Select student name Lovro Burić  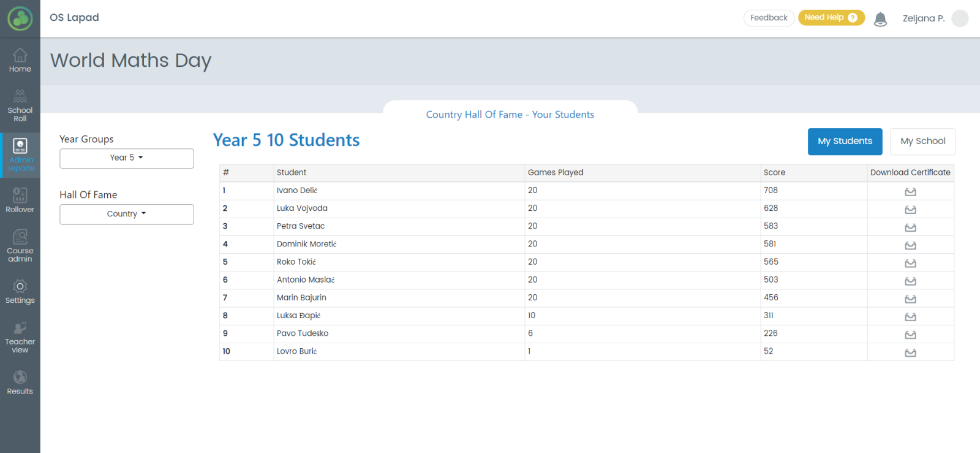pos(296,351)
